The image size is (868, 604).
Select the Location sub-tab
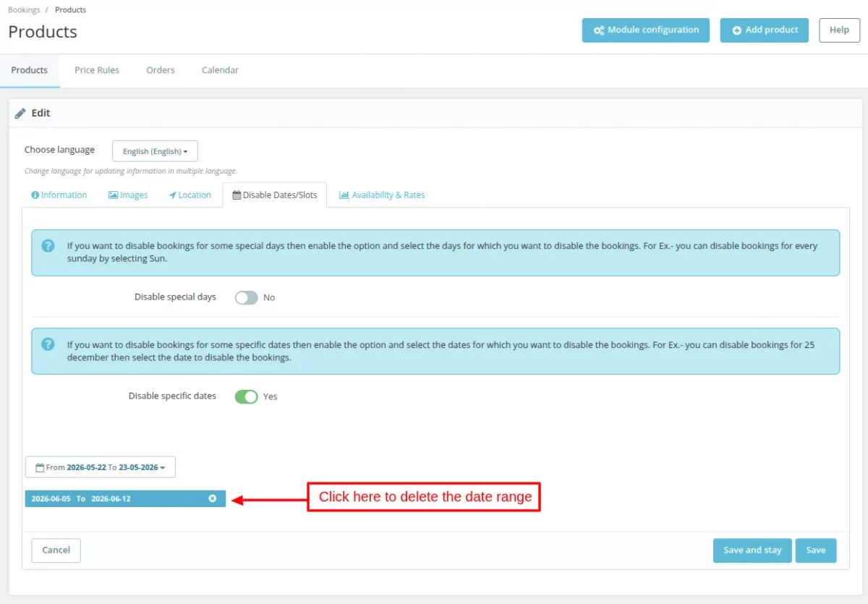[190, 195]
